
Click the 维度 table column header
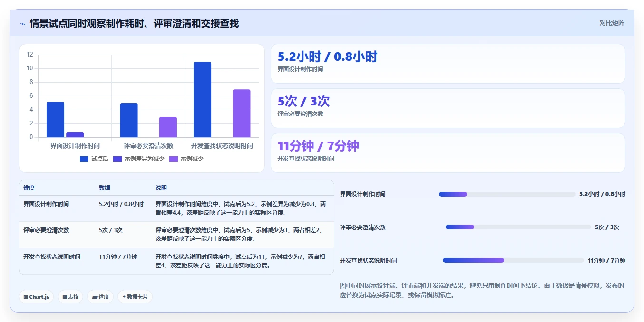click(29, 188)
